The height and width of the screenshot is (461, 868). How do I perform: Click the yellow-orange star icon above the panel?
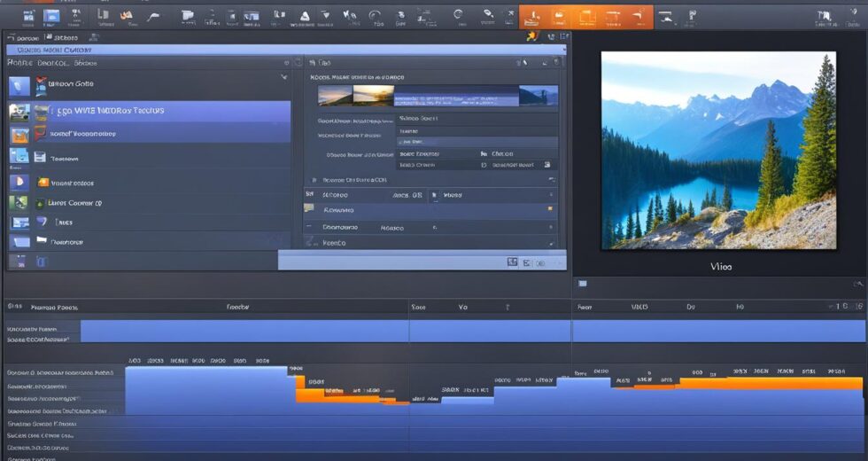pyautogui.click(x=532, y=36)
